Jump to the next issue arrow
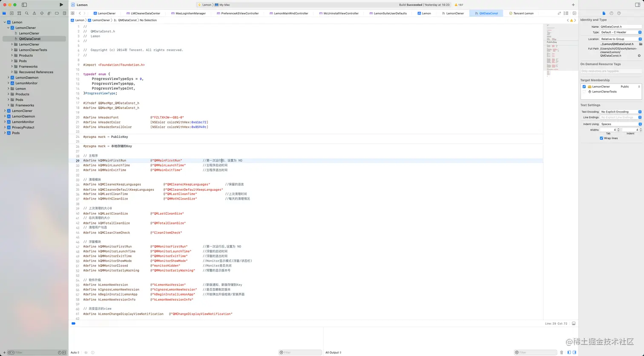The height and width of the screenshot is (356, 644). tap(575, 20)
